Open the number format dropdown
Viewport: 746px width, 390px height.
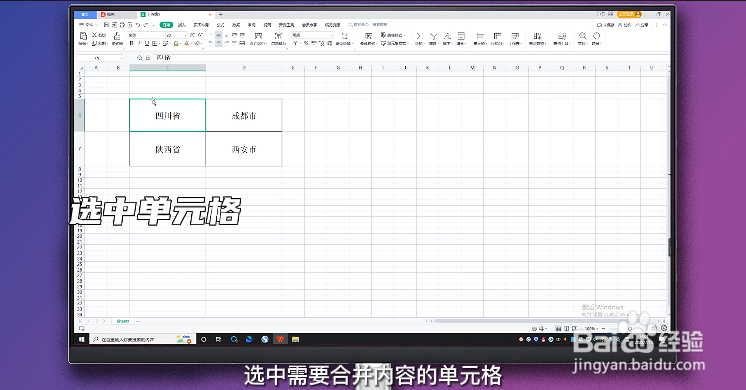(312, 35)
